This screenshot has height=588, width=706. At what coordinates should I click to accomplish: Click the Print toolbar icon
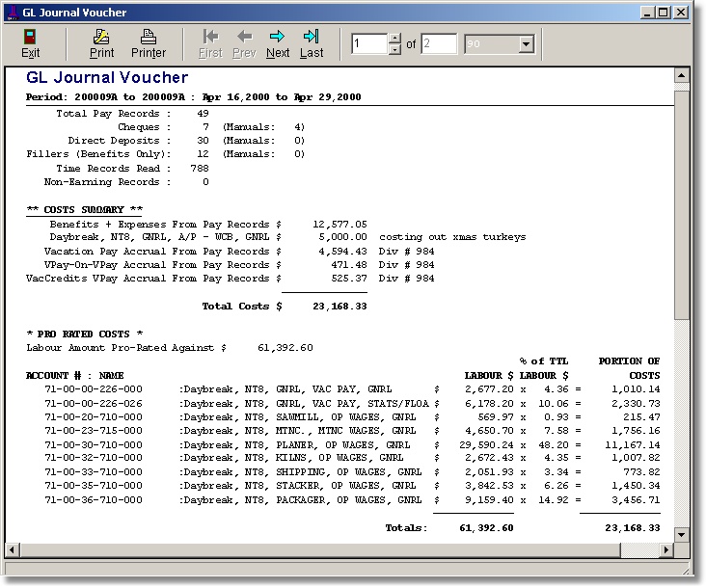(101, 37)
